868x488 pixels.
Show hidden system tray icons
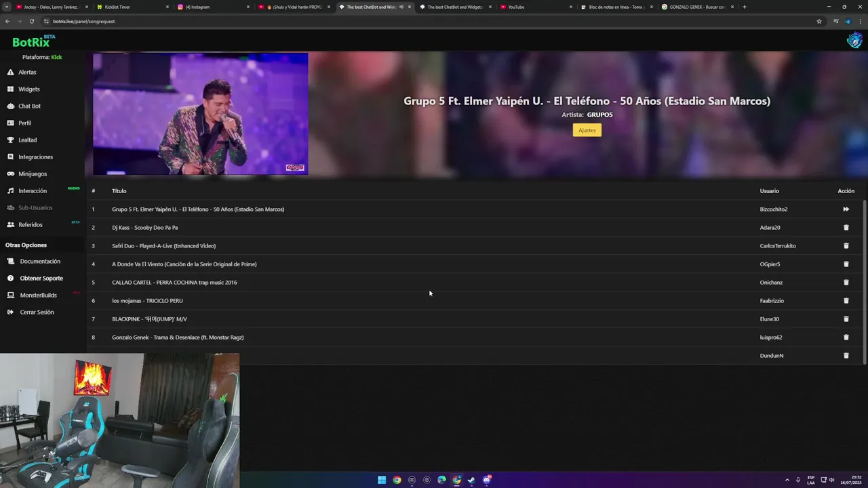point(787,480)
